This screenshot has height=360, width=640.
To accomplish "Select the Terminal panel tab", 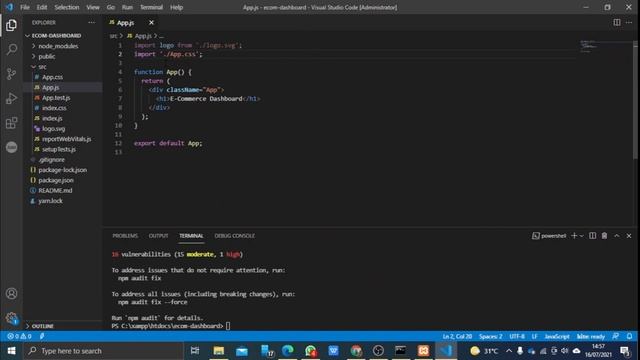I will (191, 236).
